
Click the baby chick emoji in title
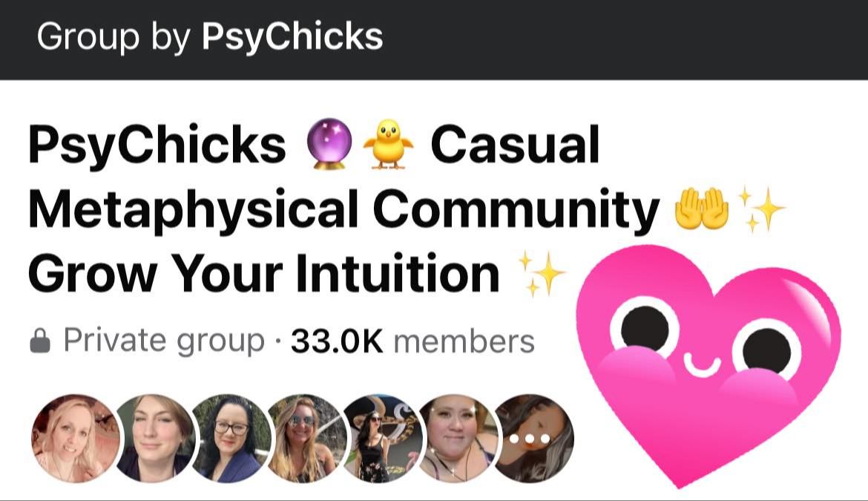click(x=388, y=144)
